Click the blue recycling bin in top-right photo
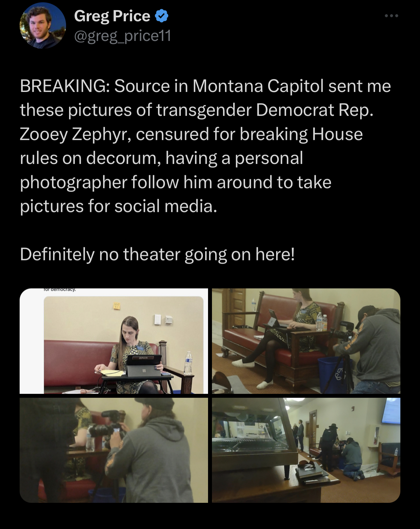Screen dimensions: 420x529 click(x=335, y=375)
